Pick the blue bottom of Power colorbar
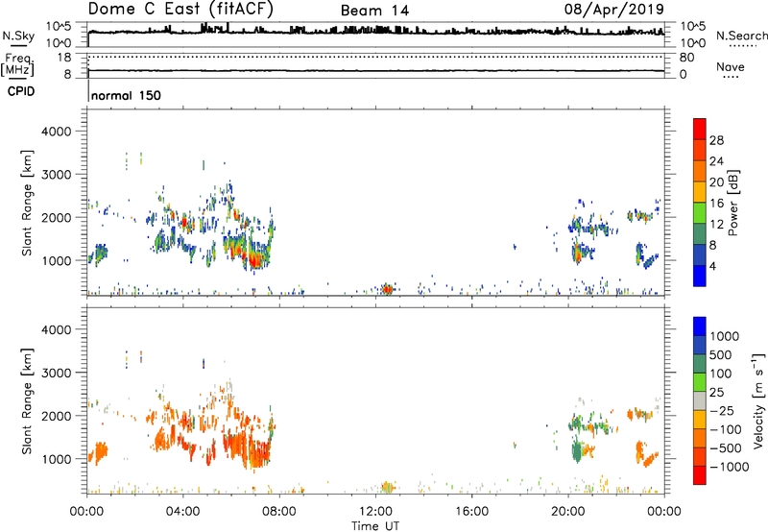Screen dimensions: 768x532 pyautogui.click(x=700, y=276)
